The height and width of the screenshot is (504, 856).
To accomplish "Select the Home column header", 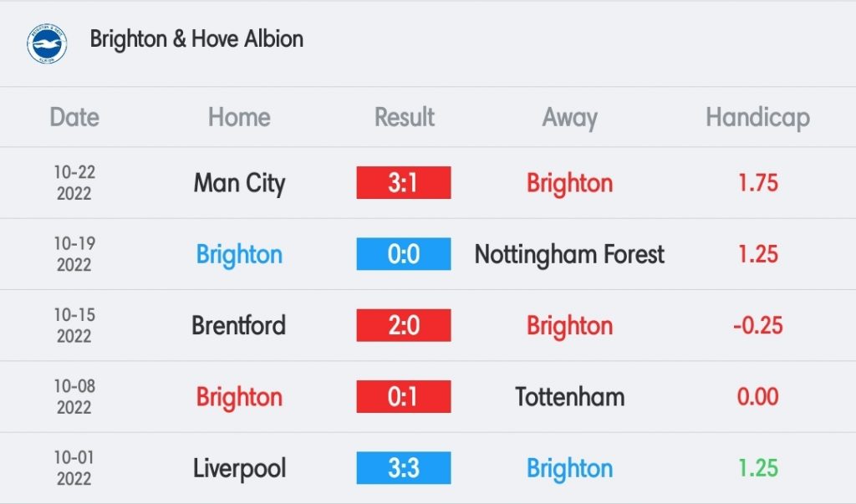I will (x=239, y=117).
